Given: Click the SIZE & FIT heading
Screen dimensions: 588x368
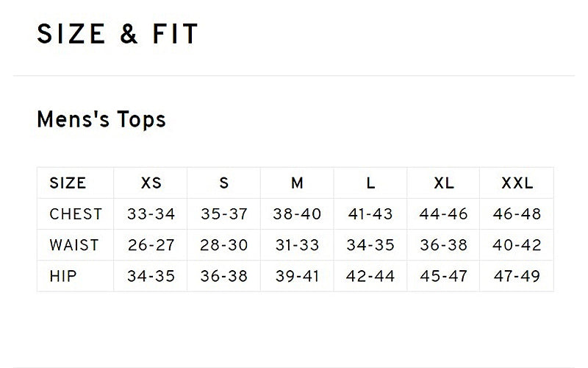Looking at the screenshot, I should (118, 35).
